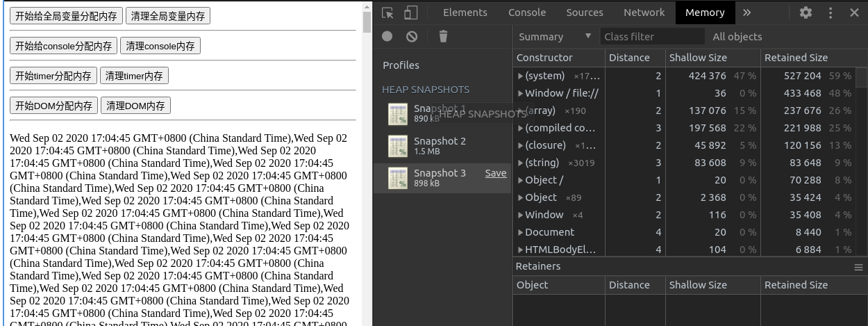Click the Retainers panel menu icon
The image size is (868, 326).
(x=858, y=267)
